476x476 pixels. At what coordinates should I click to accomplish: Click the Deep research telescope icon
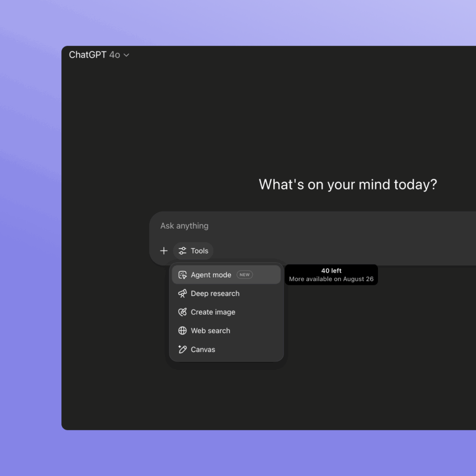click(182, 294)
